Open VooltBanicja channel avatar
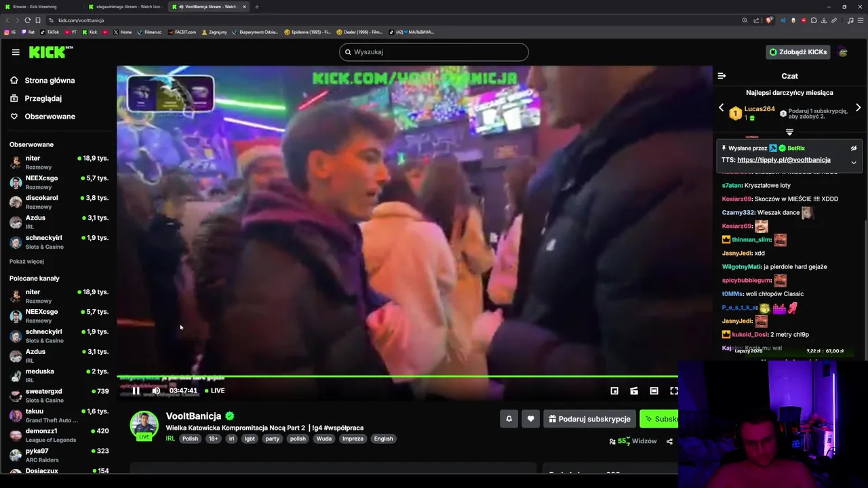The height and width of the screenshot is (488, 868). click(144, 425)
